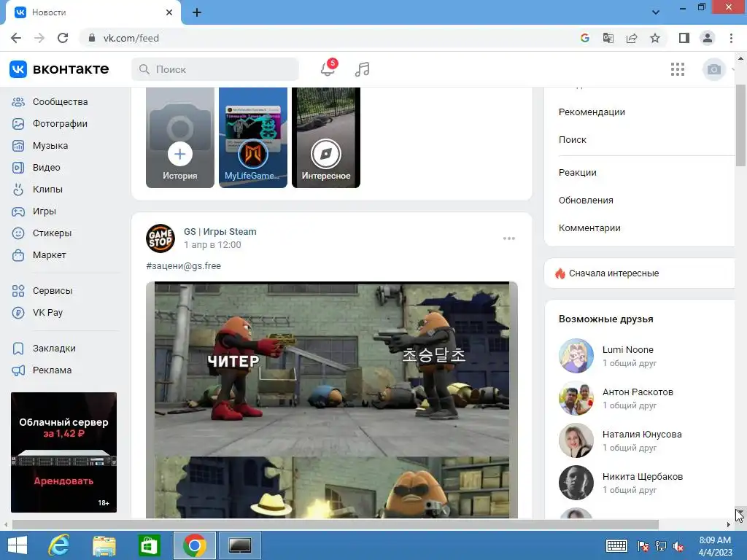Open the ЧИТЕР meme post image
This screenshot has height=560, width=747.
[x=332, y=400]
